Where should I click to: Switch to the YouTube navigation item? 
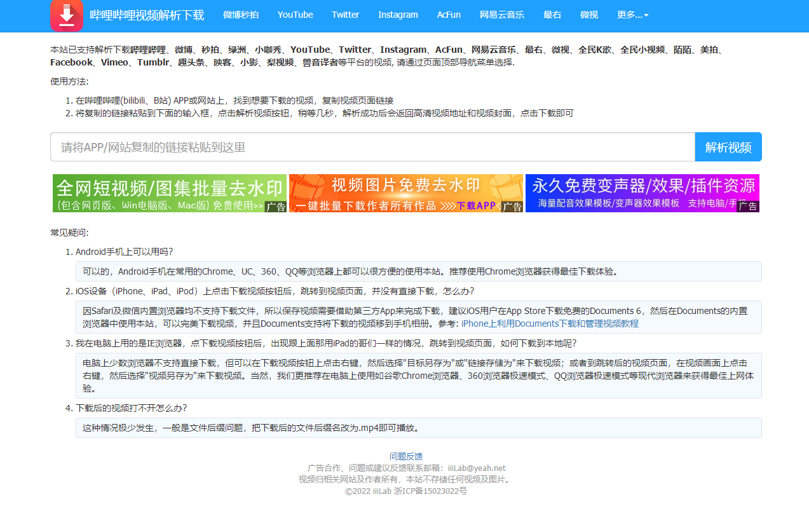296,15
